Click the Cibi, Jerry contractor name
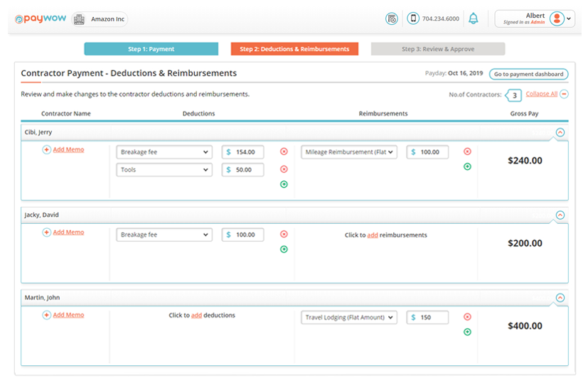This screenshot has width=588, height=383. pyautogui.click(x=38, y=132)
